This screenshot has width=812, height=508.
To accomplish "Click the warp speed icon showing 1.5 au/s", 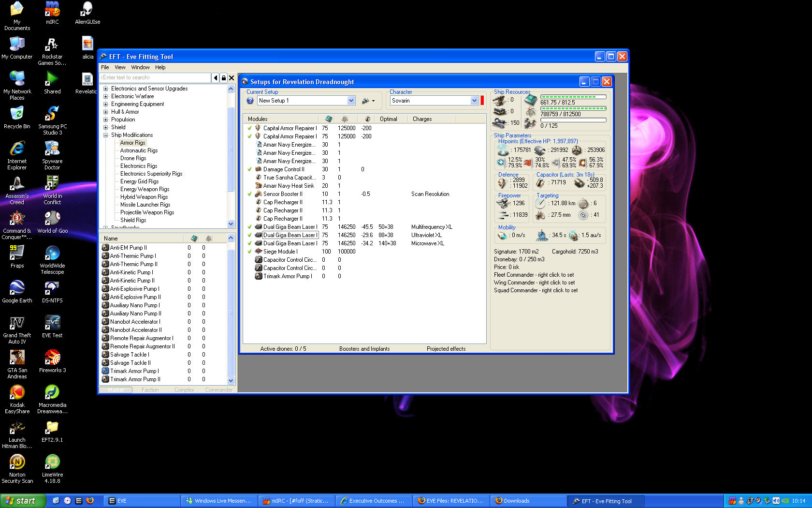I will click(573, 236).
